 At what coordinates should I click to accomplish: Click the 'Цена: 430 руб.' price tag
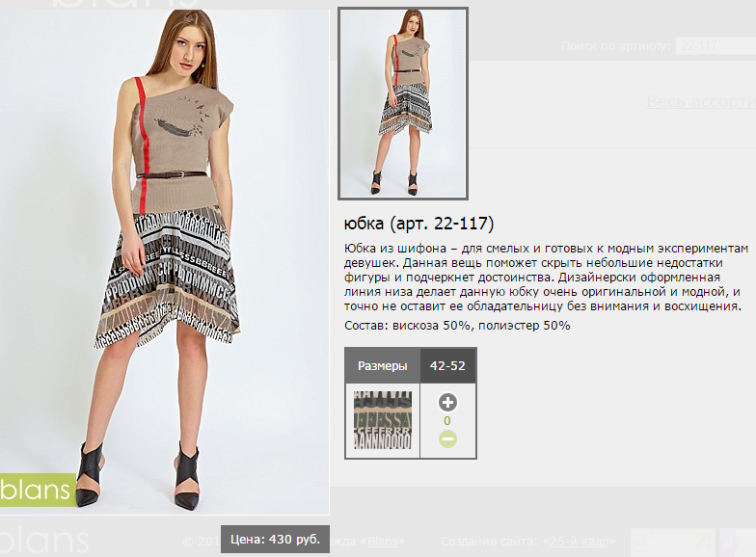click(x=276, y=540)
